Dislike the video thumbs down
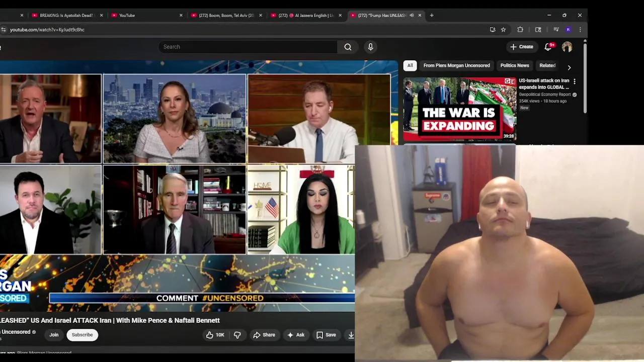Viewport: 644px width, 362px height. 237,335
